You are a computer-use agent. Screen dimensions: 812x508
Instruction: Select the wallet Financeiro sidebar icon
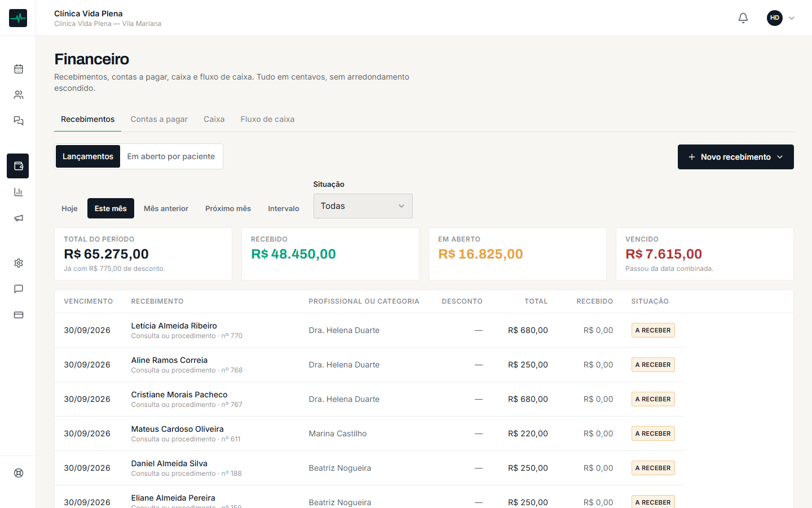[x=19, y=166]
